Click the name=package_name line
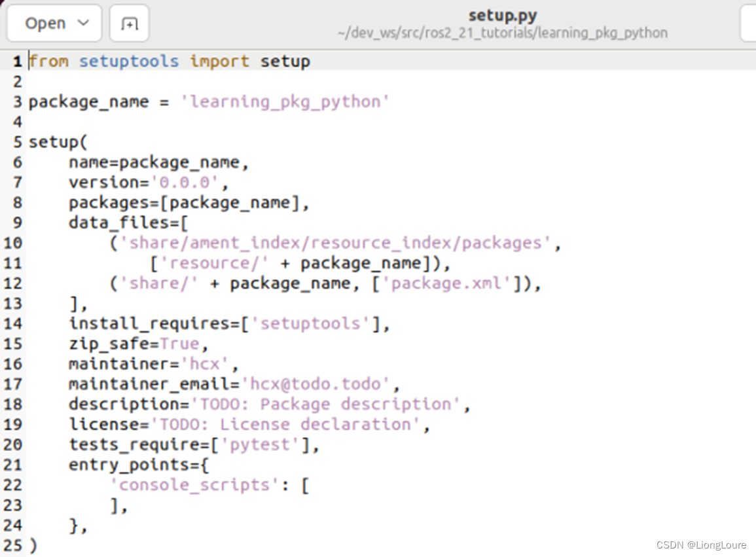The height and width of the screenshot is (557, 756). click(x=158, y=162)
